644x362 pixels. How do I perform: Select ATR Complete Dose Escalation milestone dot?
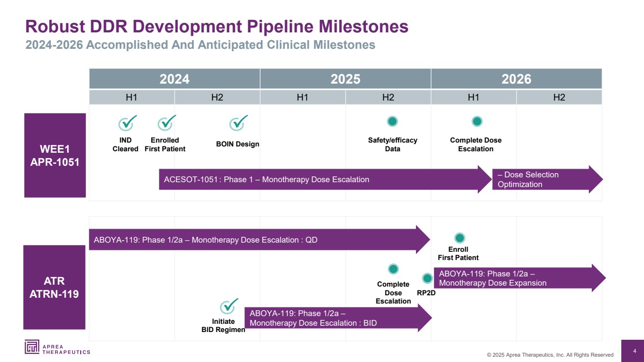393,269
